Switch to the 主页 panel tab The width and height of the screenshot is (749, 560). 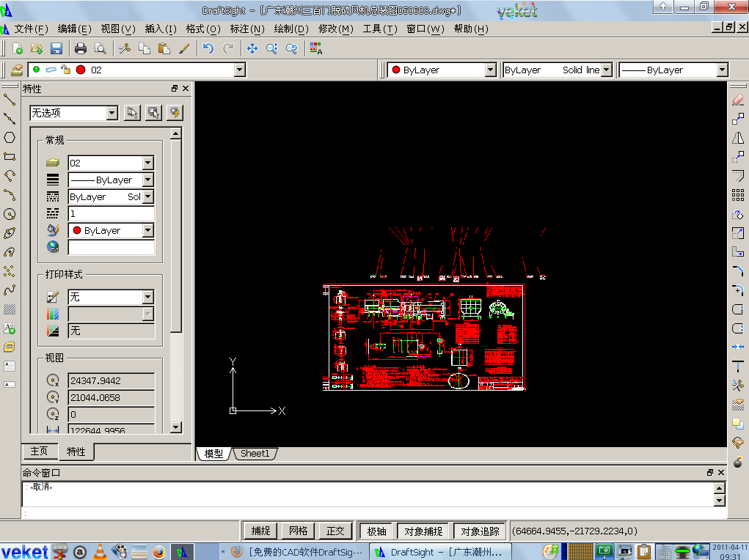tap(39, 451)
